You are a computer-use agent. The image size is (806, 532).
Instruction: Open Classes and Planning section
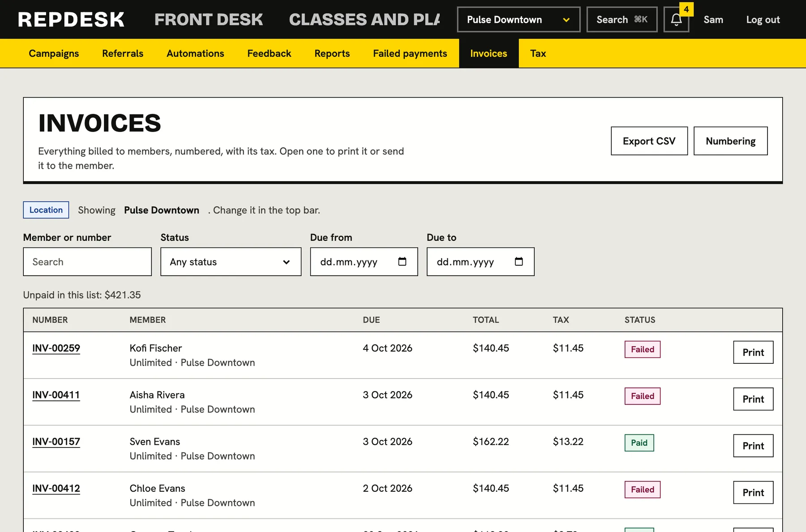[x=364, y=20]
